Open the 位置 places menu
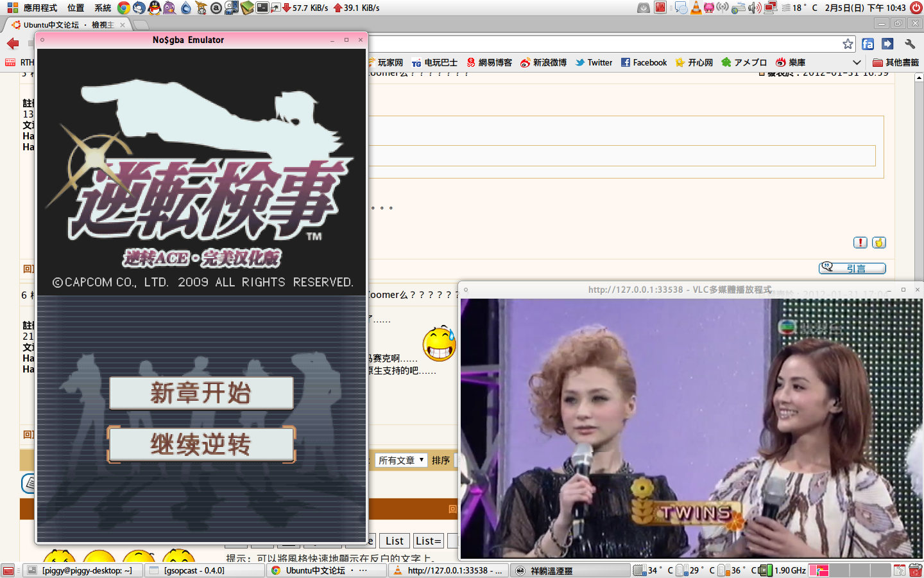This screenshot has width=924, height=578. (x=76, y=8)
